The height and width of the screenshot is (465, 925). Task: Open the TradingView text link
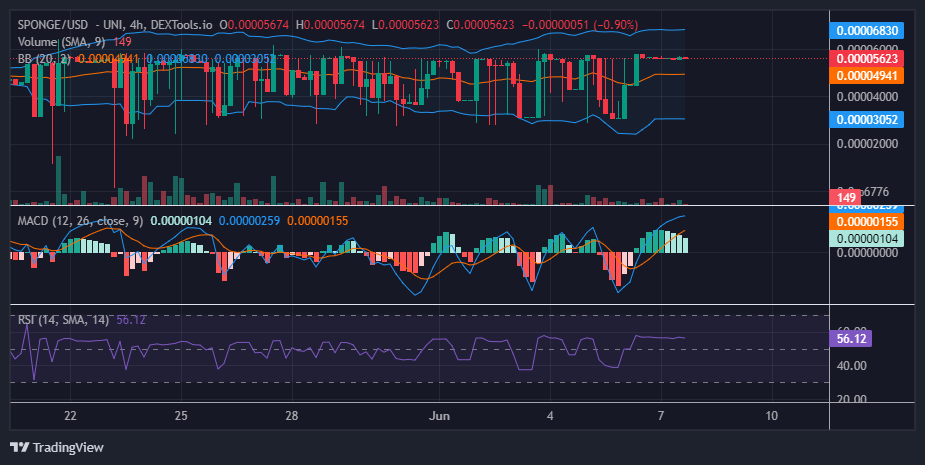[x=68, y=447]
